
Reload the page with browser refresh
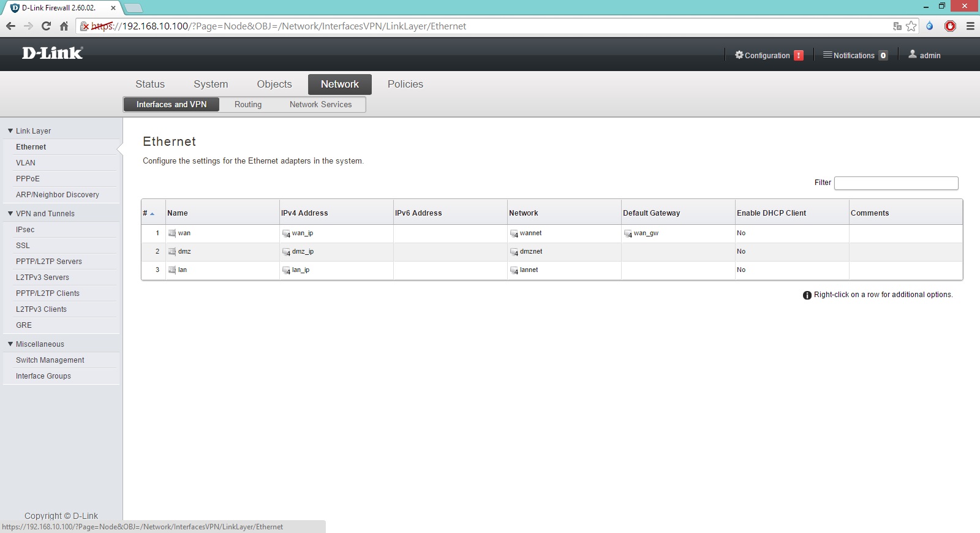(x=46, y=26)
